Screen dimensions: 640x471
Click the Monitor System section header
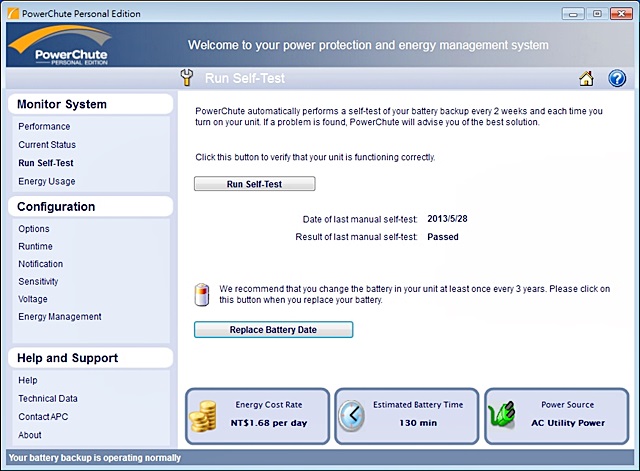coord(90,104)
